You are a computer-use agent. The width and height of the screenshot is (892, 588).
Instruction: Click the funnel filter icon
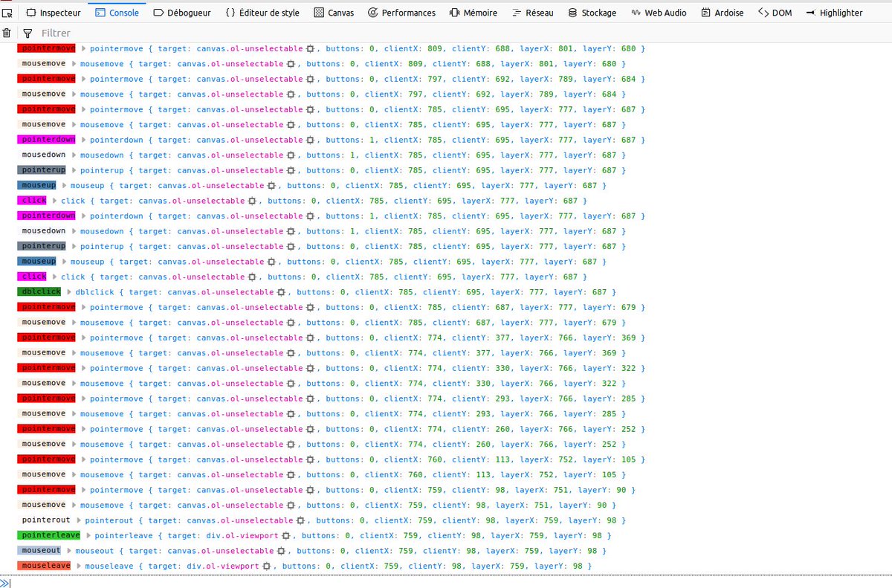28,33
